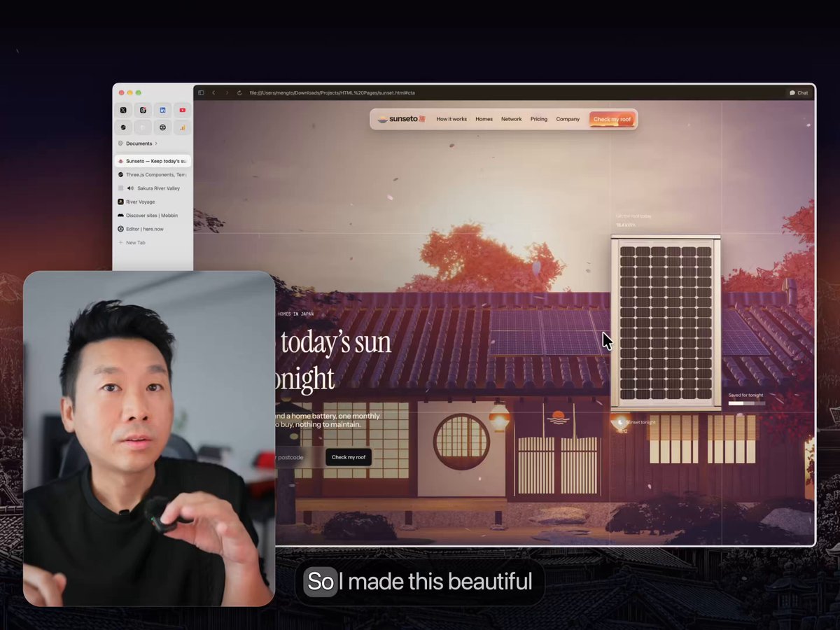The height and width of the screenshot is (630, 840).
Task: Open the X (Twitter) pinned shortcut
Action: point(123,110)
